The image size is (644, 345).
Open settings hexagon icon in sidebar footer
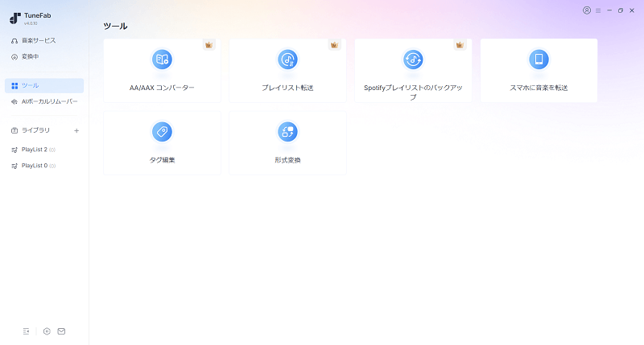pyautogui.click(x=47, y=331)
